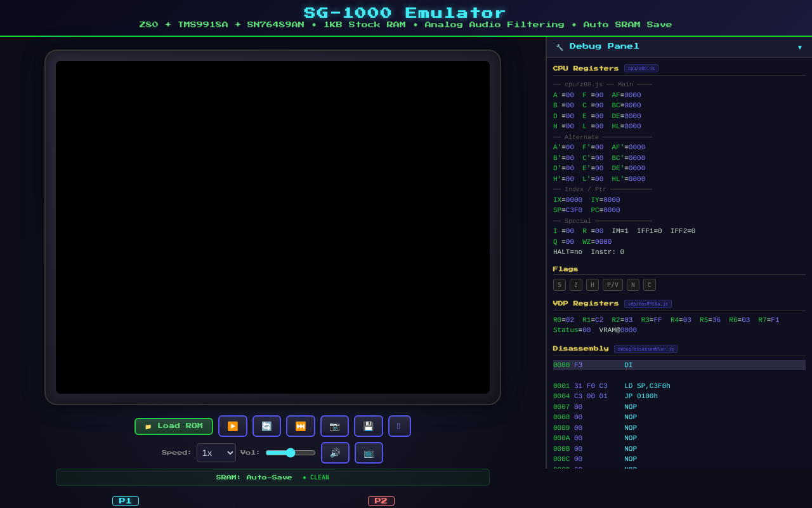Click the IM=1 interrupt mode value
This screenshot has height=508, width=812.
[620, 231]
